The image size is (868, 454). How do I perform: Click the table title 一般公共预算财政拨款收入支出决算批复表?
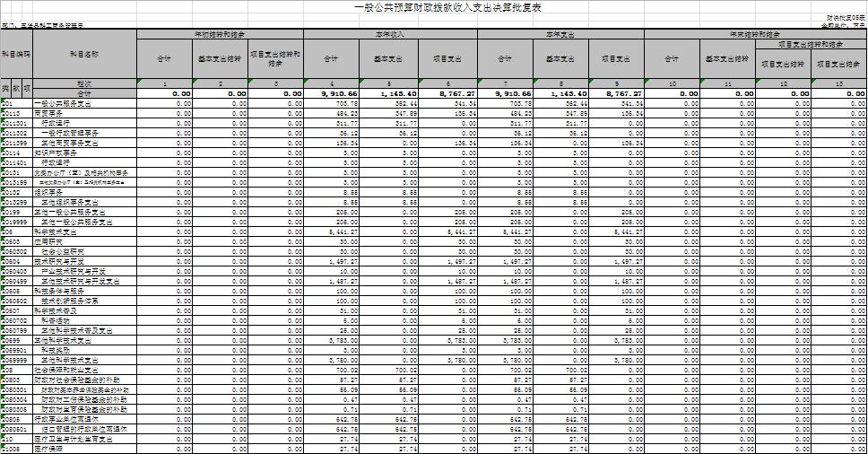436,8
